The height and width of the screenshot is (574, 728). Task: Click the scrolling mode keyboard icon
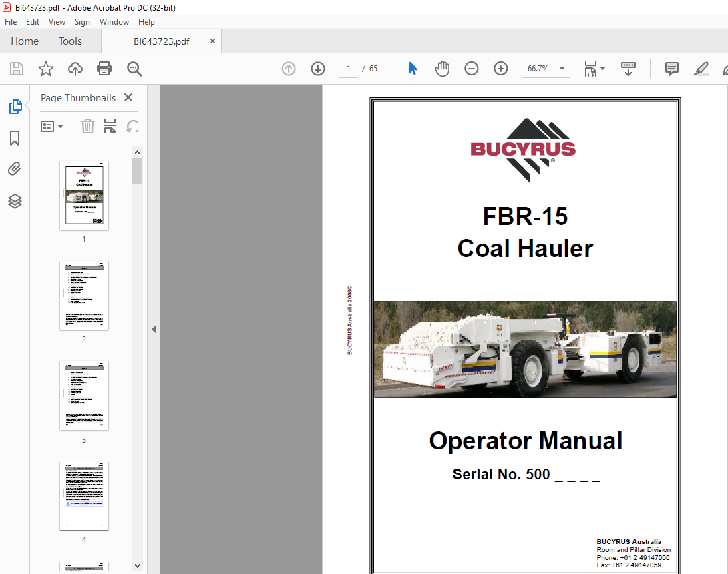pos(628,69)
